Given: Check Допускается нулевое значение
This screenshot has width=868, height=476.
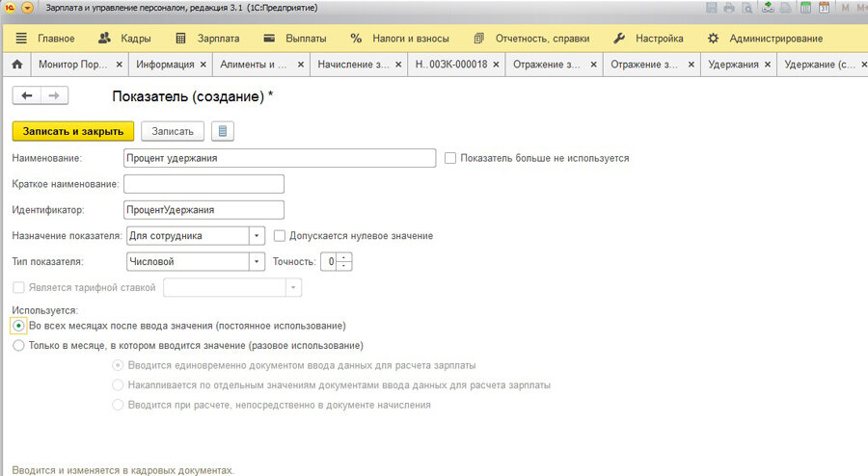Looking at the screenshot, I should coord(280,236).
